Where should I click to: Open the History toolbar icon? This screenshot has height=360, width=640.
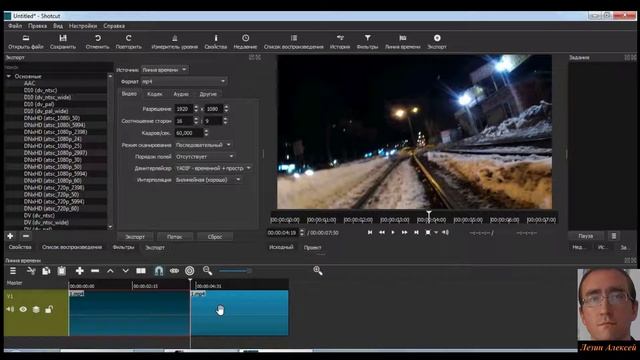[x=340, y=38]
